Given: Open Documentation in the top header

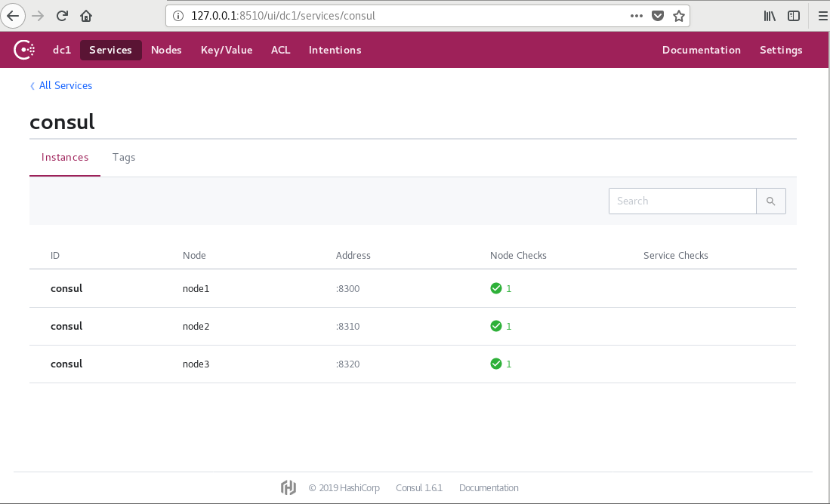Looking at the screenshot, I should tap(702, 50).
